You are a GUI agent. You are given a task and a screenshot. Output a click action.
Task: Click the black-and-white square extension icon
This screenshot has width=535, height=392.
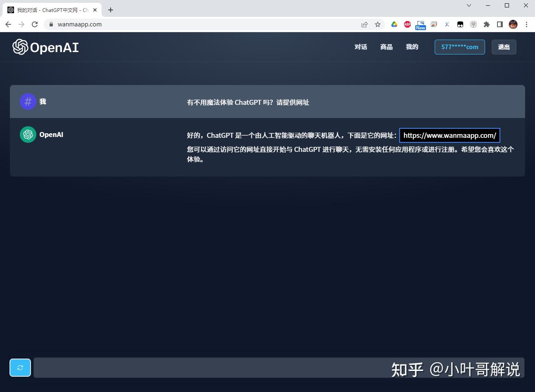coord(460,24)
